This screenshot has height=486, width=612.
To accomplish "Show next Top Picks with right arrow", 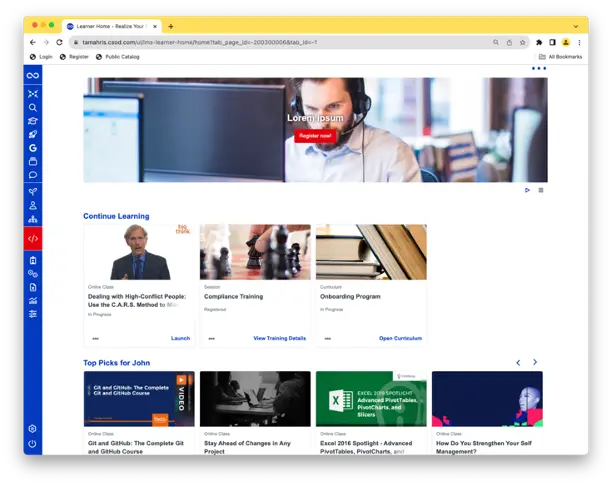I will (535, 362).
